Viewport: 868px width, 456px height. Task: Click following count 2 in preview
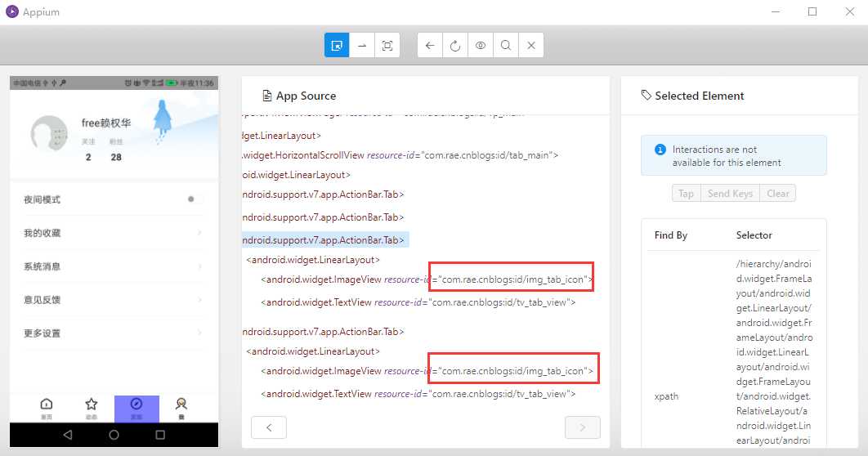point(88,157)
